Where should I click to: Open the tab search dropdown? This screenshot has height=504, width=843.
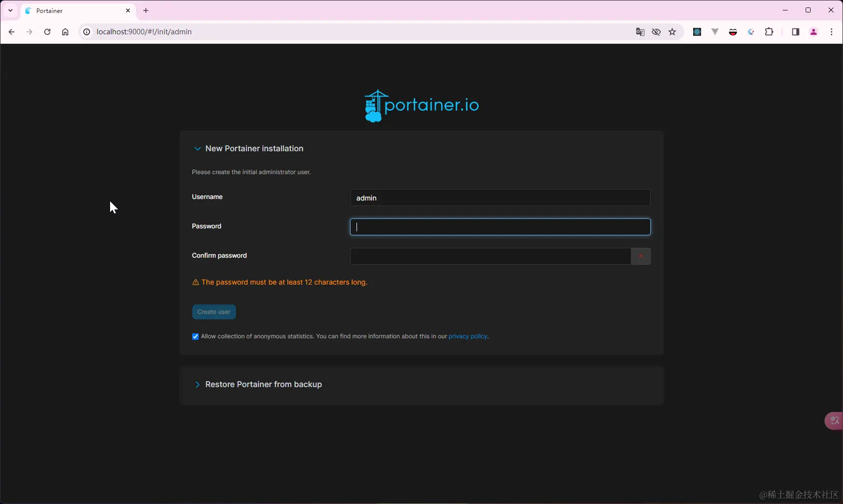[x=10, y=10]
